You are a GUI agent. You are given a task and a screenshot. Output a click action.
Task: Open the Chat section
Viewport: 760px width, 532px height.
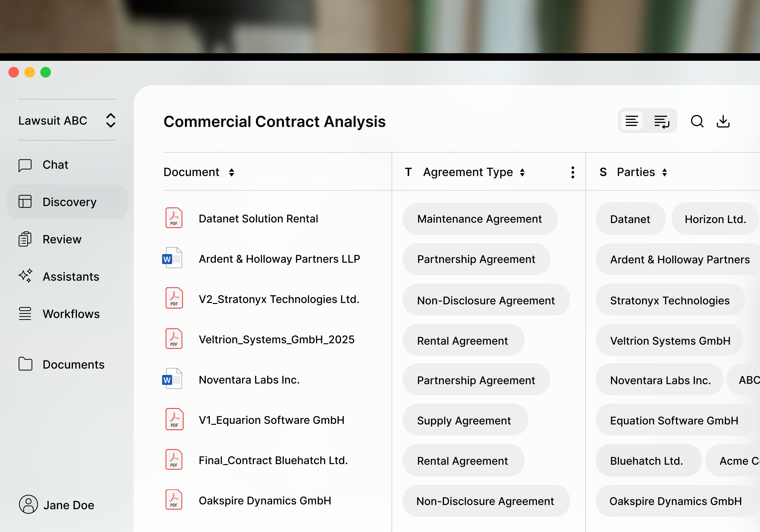tap(55, 165)
